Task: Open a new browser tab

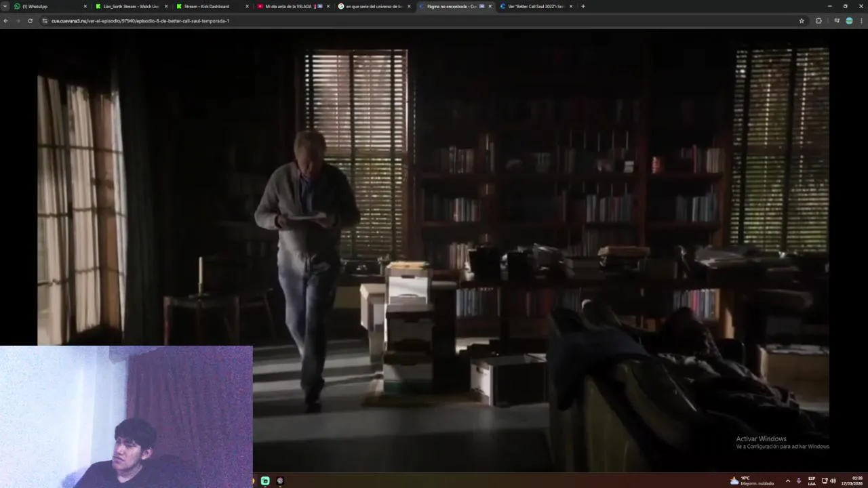Action: pyautogui.click(x=583, y=6)
